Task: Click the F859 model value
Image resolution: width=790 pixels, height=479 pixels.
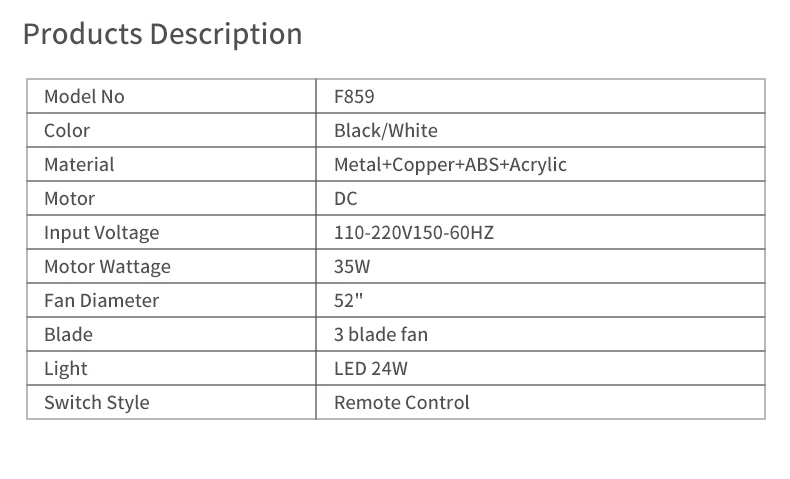Action: (x=354, y=97)
